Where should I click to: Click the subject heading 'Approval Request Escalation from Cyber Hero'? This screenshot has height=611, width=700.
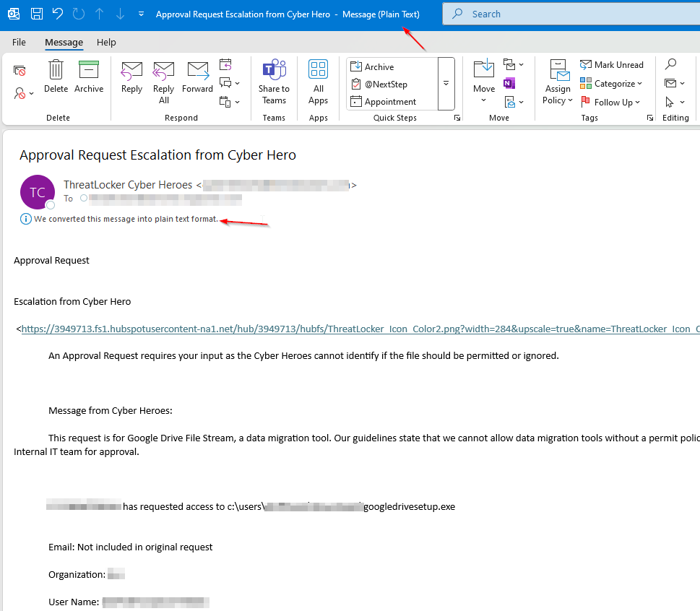click(x=157, y=155)
